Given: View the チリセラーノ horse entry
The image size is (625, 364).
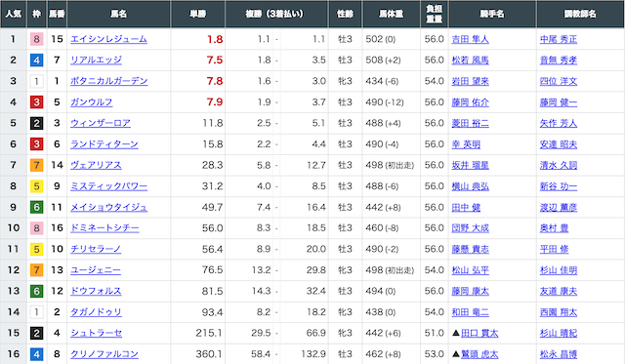Looking at the screenshot, I should [96, 249].
